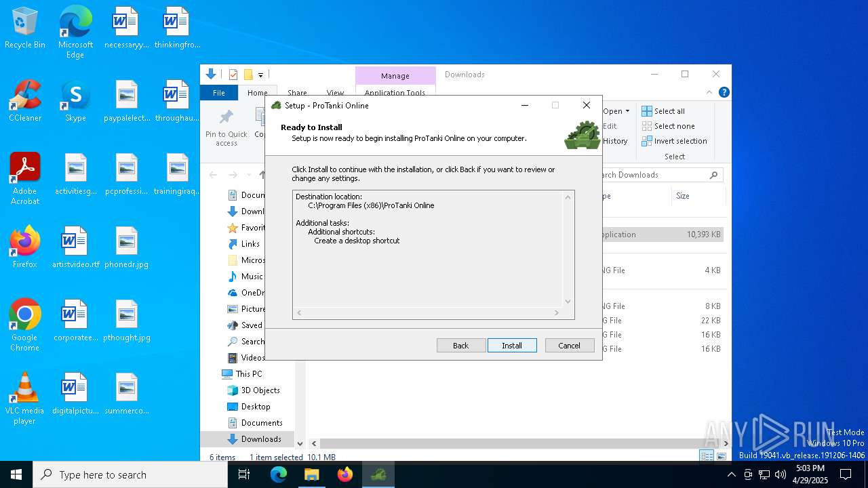This screenshot has width=868, height=488.
Task: Select the paypalelect... image file icon
Action: tap(126, 101)
